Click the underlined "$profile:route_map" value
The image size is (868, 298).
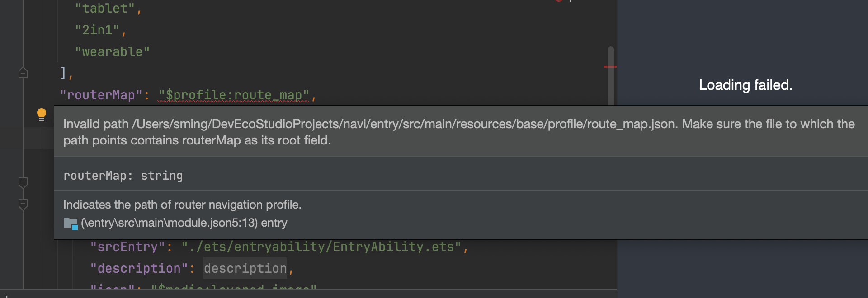pos(234,95)
